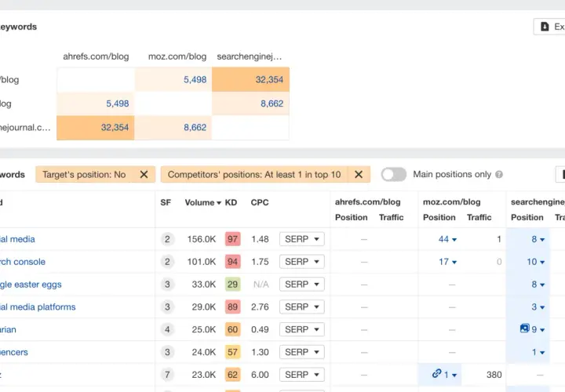Open SERP dropdown for 23.0K volume row

(x=302, y=375)
